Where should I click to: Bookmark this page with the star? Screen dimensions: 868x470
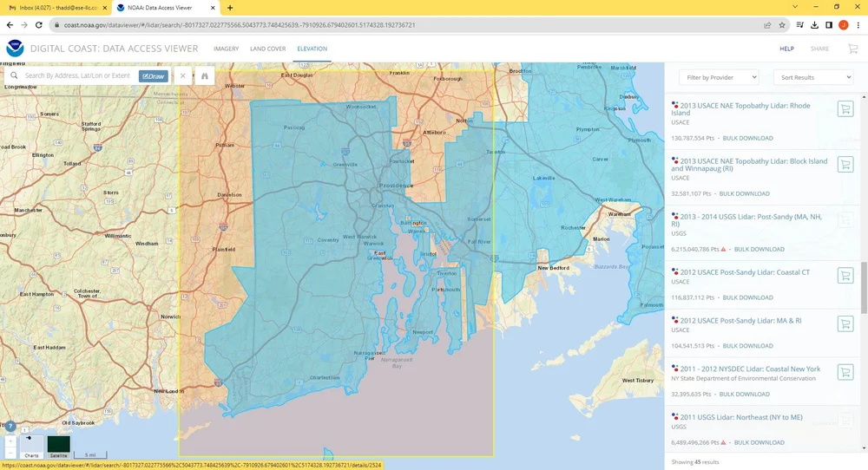[782, 25]
